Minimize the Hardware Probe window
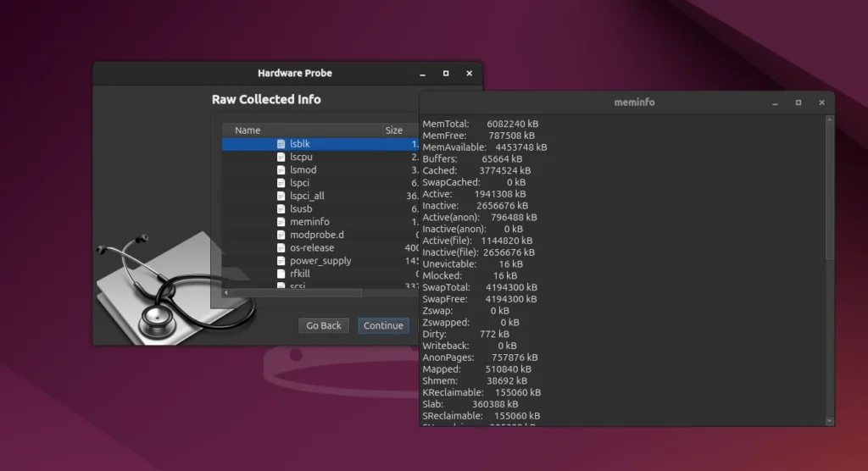This screenshot has height=471, width=868. [x=423, y=74]
